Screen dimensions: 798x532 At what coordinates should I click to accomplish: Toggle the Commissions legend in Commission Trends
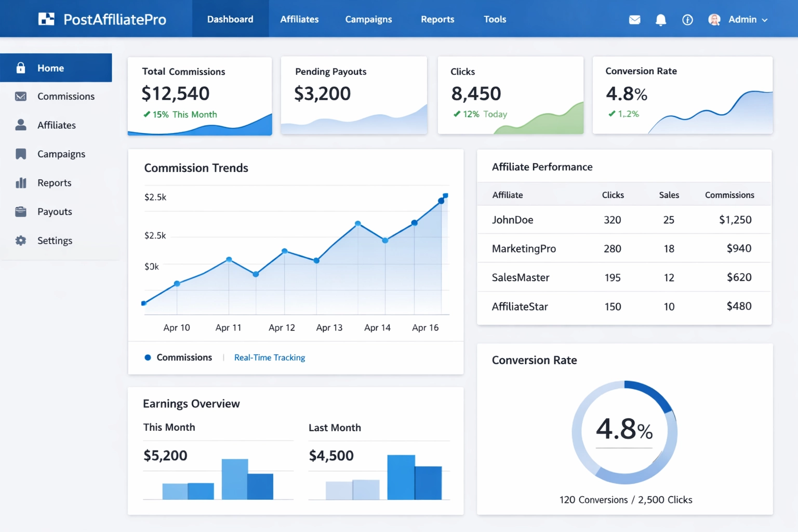click(178, 357)
